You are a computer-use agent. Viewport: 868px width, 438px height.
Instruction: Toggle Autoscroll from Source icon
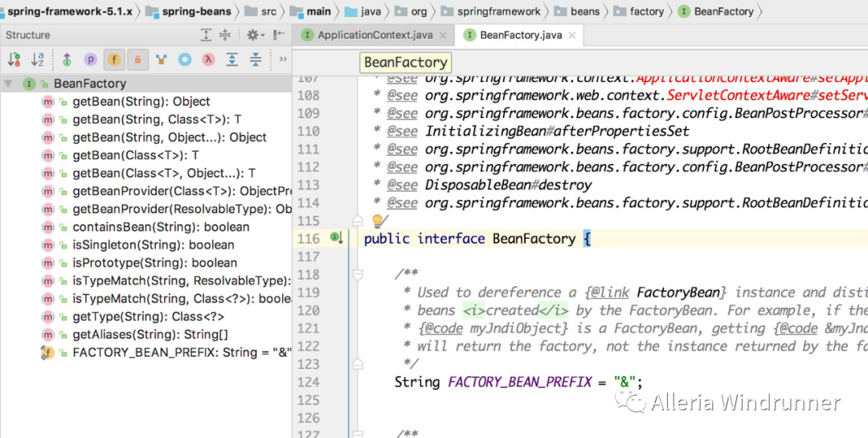pos(256,59)
